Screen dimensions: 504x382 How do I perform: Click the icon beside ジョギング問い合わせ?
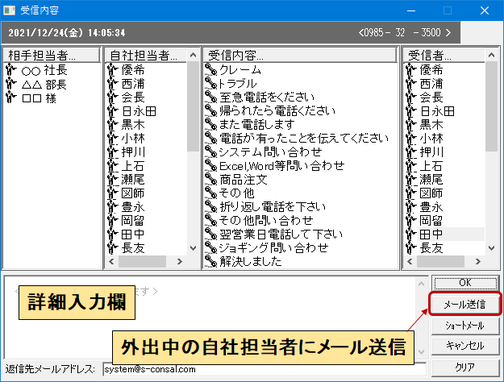pyautogui.click(x=211, y=248)
